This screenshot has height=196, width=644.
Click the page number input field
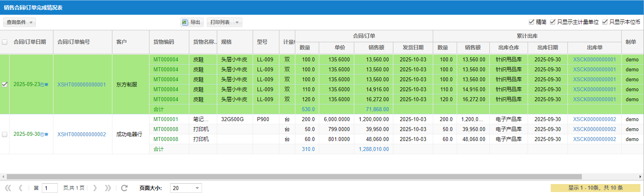[50, 188]
